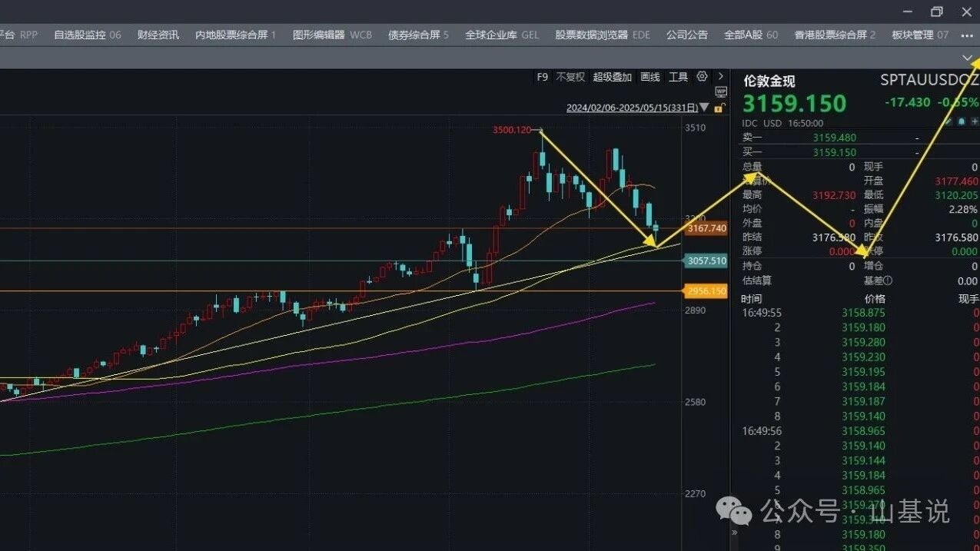980x551 pixels.
Task: Click the bell alert icon under quote
Action: [x=962, y=121]
